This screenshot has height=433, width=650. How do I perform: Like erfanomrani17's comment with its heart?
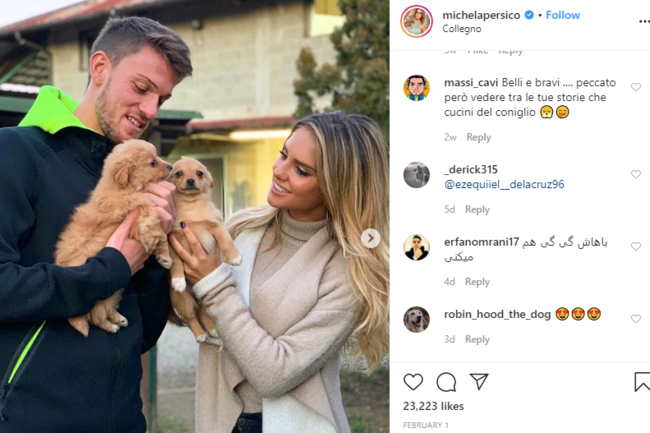[x=635, y=247]
